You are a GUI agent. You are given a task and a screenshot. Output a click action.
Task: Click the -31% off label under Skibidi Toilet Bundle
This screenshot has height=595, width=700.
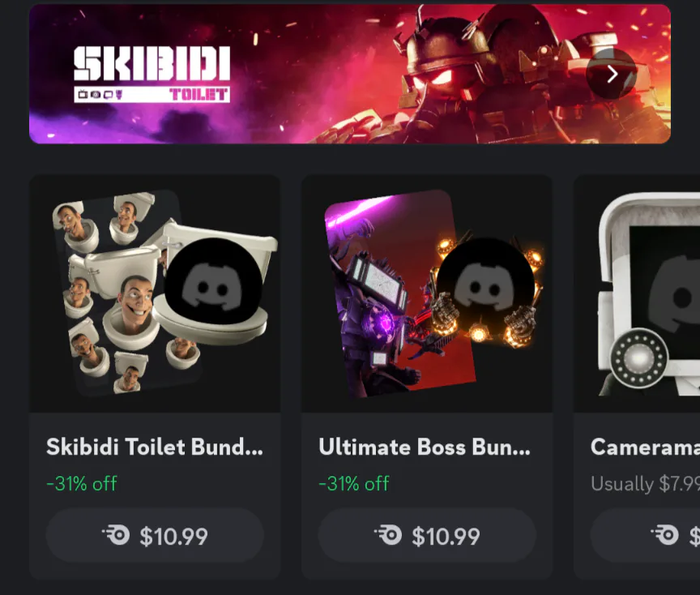click(x=82, y=483)
